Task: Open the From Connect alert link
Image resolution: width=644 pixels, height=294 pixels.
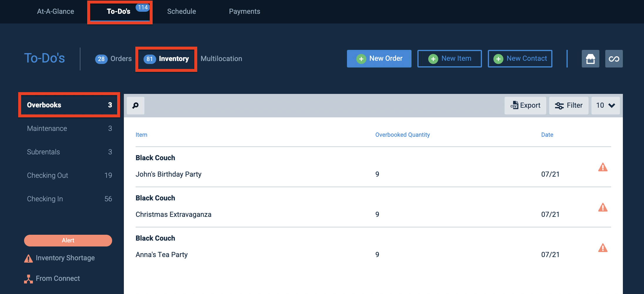Action: [58, 278]
